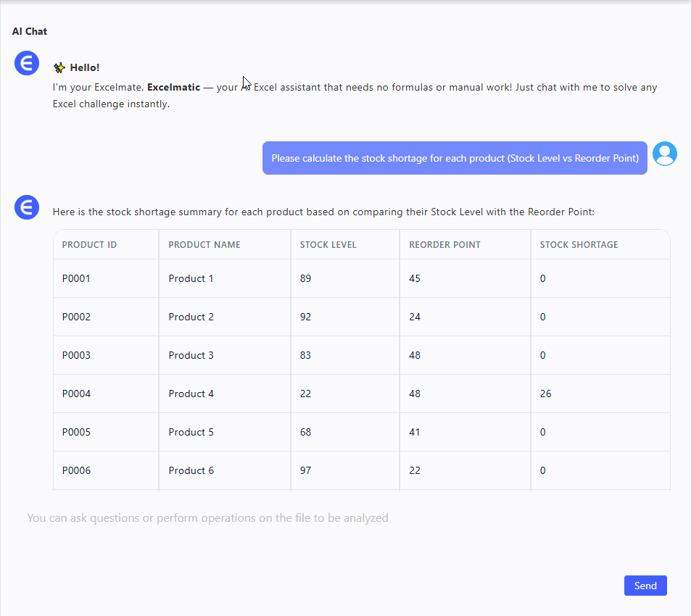
Task: Click the Product 4 name cell
Action: (x=191, y=394)
